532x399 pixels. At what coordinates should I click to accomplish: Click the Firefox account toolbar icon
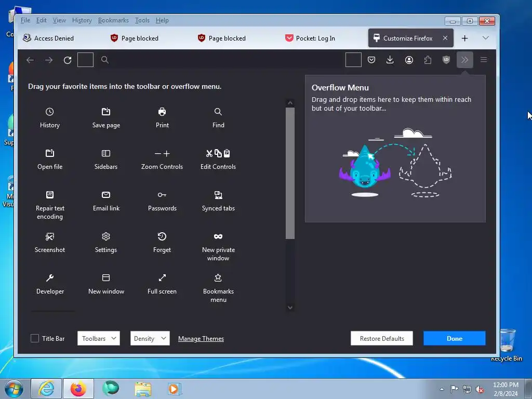(409, 60)
